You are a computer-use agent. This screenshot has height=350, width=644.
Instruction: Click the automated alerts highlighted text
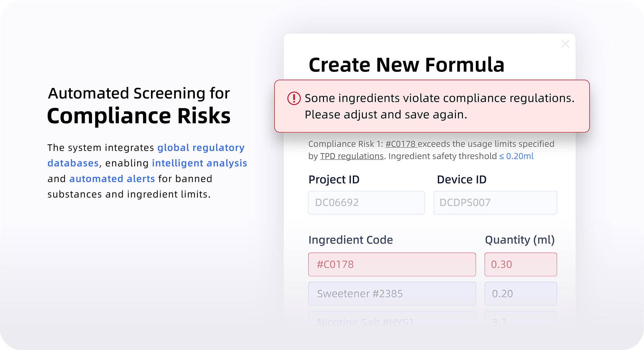[x=112, y=179]
